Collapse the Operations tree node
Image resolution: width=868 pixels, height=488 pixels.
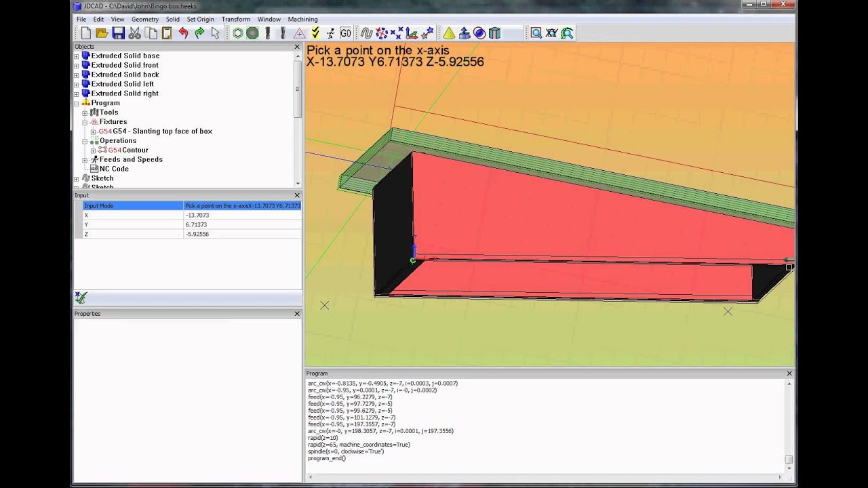click(85, 142)
